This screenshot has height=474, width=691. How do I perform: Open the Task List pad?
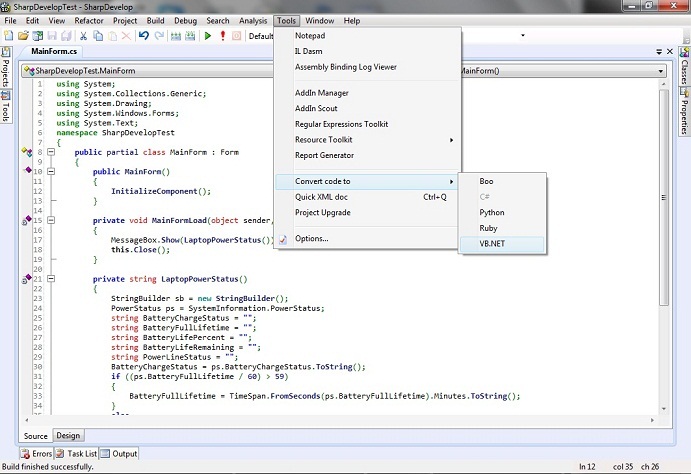pyautogui.click(x=76, y=453)
